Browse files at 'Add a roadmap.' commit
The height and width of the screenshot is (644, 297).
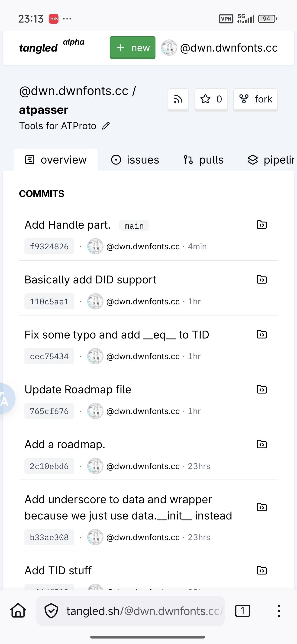261,444
